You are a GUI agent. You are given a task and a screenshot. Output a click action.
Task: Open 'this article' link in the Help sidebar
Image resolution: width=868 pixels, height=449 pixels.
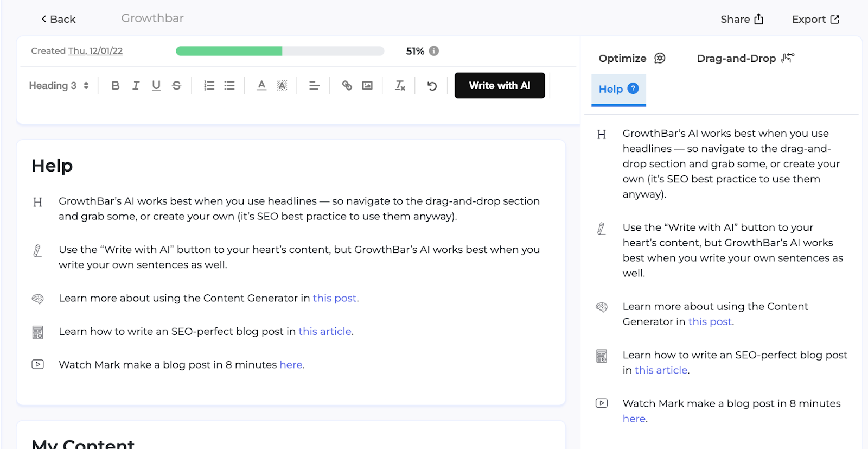click(661, 370)
